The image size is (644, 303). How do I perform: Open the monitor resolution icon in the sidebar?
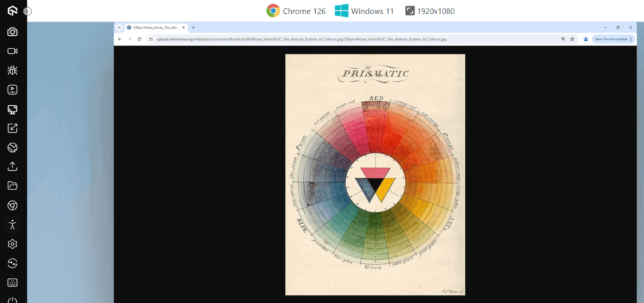click(12, 109)
